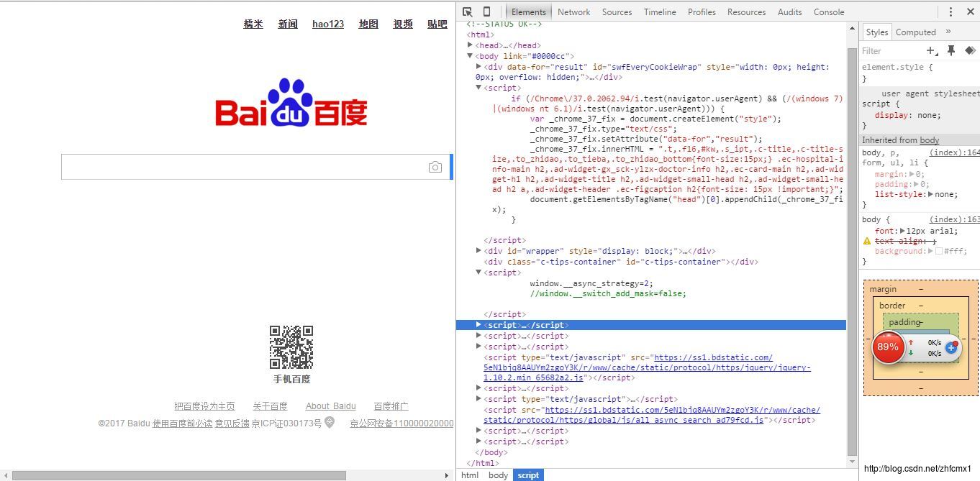Open the Timeline tab
The image size is (980, 481).
(x=660, y=12)
